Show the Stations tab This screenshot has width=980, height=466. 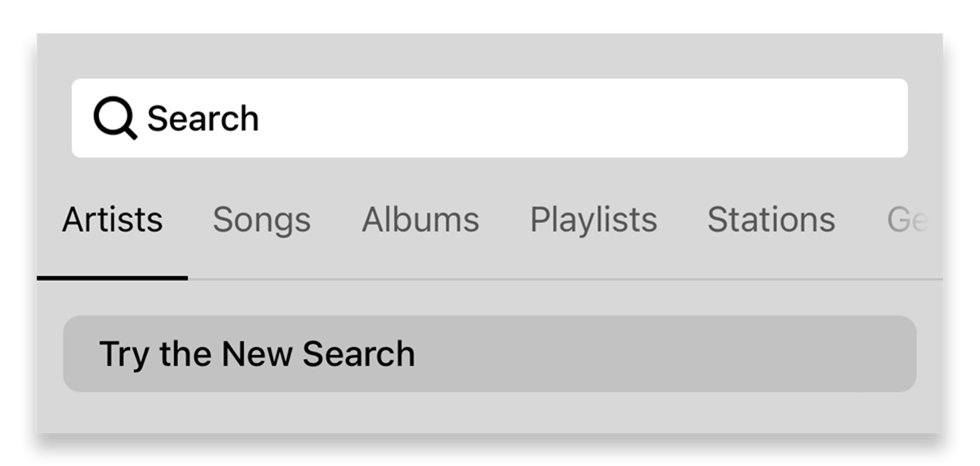(771, 220)
